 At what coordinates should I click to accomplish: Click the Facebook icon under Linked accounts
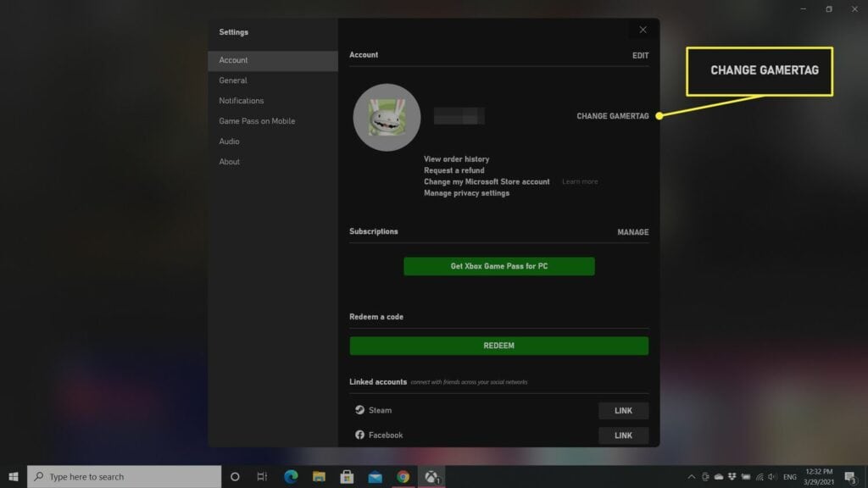pyautogui.click(x=359, y=435)
